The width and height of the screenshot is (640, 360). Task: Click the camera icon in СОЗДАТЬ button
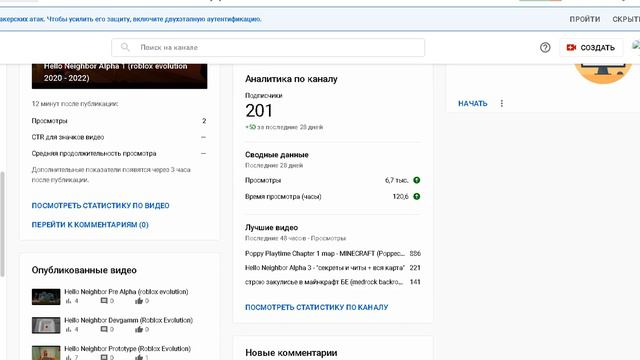tap(571, 47)
